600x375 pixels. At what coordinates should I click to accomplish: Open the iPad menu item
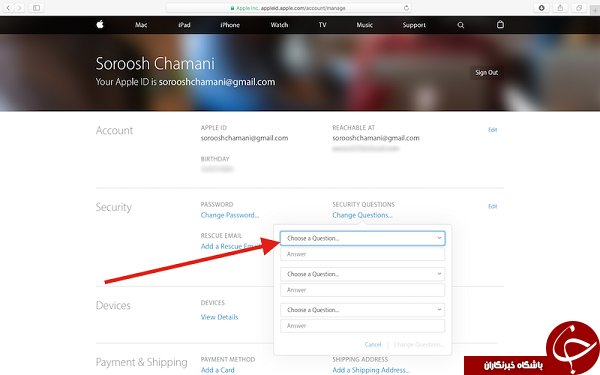click(x=184, y=25)
